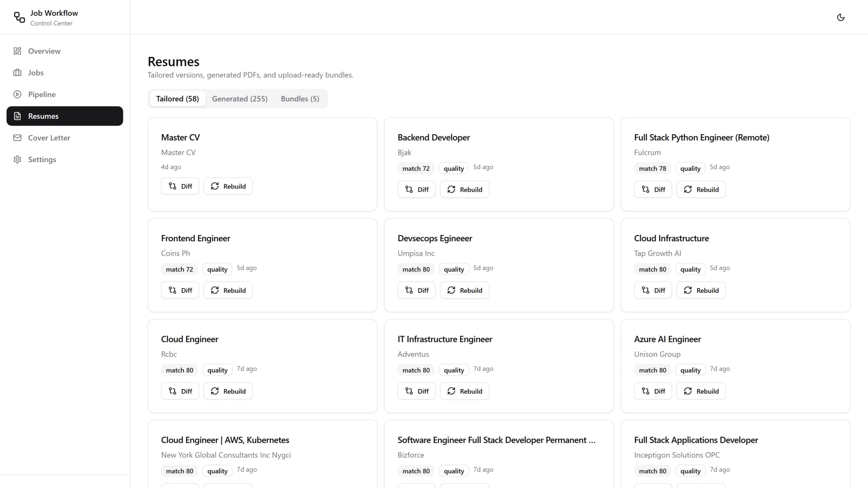Switch to the Generated (255) tab
The image size is (868, 488).
pos(240,99)
